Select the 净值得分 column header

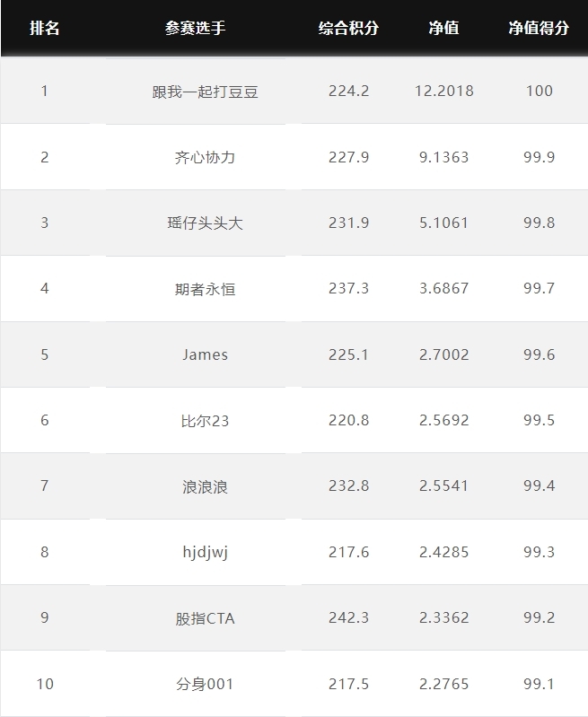pyautogui.click(x=539, y=28)
